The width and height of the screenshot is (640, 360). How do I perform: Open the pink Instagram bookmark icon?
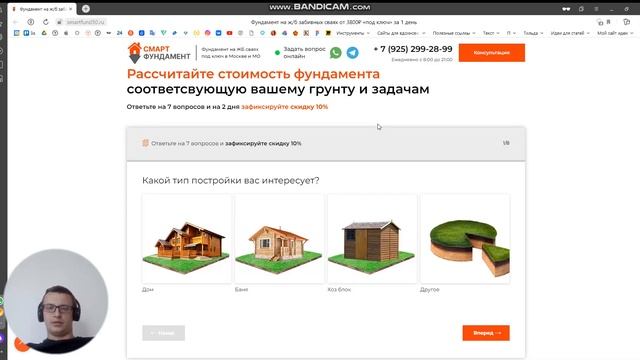(207, 33)
